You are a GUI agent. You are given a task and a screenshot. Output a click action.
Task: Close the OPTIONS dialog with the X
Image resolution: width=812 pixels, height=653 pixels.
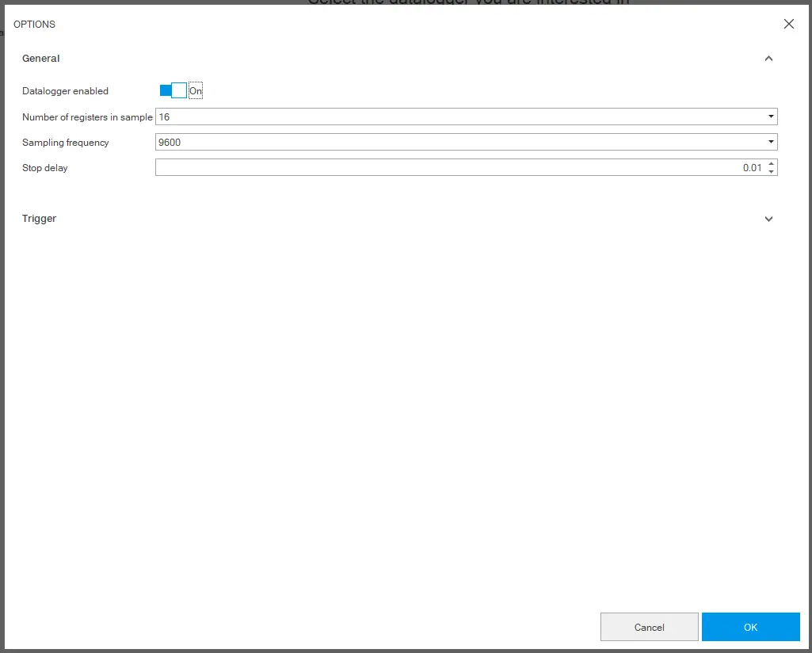[x=788, y=24]
